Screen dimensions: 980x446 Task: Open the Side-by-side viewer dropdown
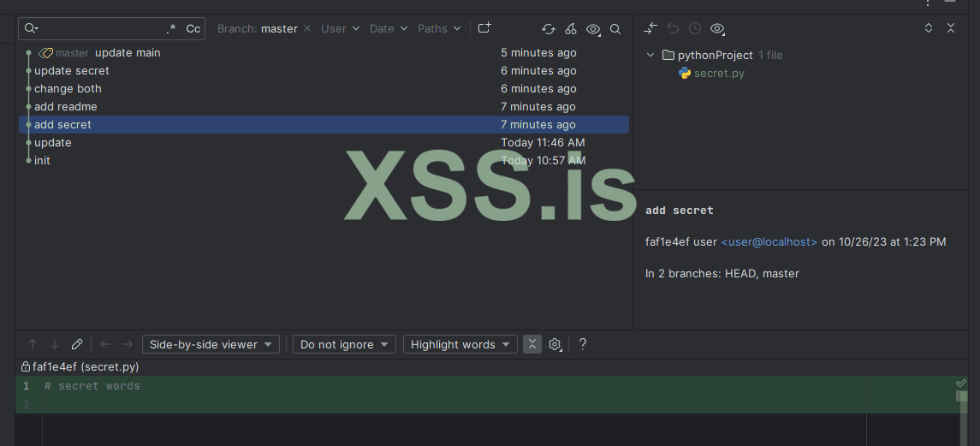pos(211,345)
